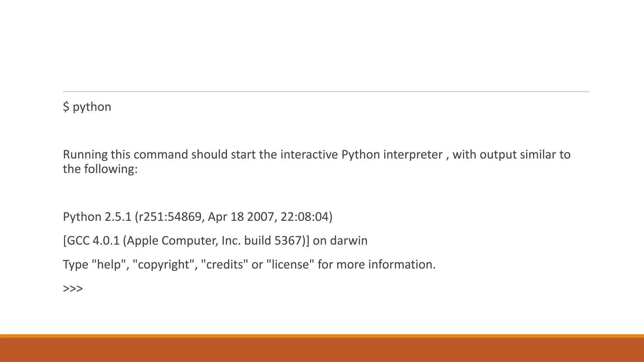
Task: Click the "[GCC 4.0.1" text
Action: 91,241
